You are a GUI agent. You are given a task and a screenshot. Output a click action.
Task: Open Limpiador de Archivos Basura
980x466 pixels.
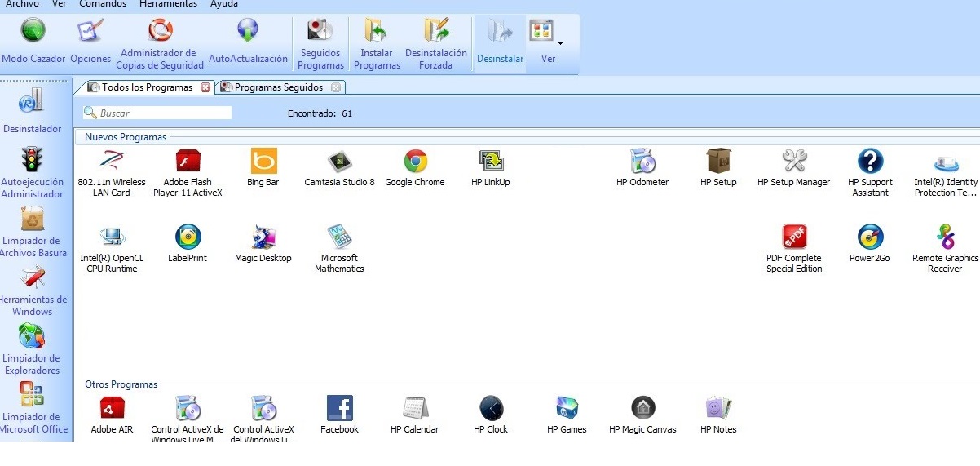(x=33, y=232)
